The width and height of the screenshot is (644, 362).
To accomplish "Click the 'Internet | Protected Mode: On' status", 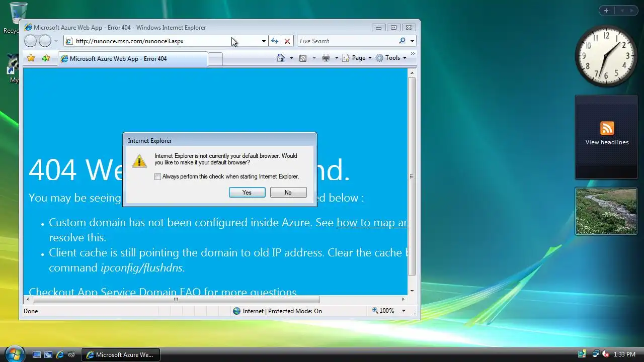I will 277,311.
